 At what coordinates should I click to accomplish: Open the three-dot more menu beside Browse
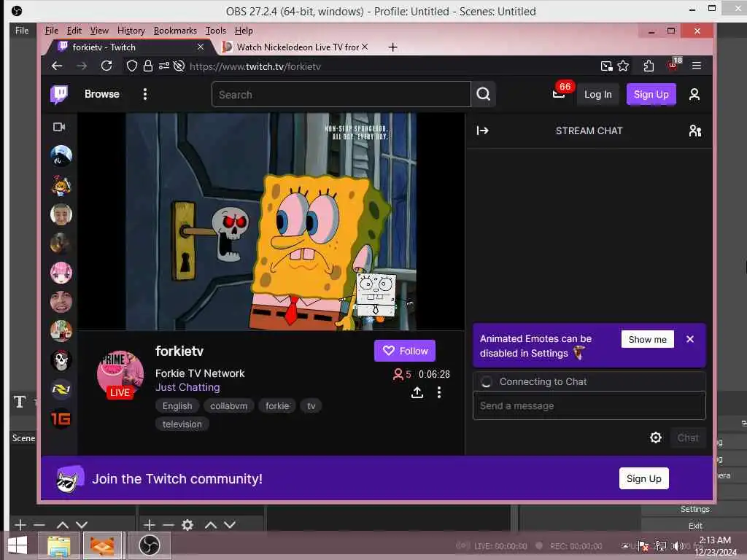point(145,94)
